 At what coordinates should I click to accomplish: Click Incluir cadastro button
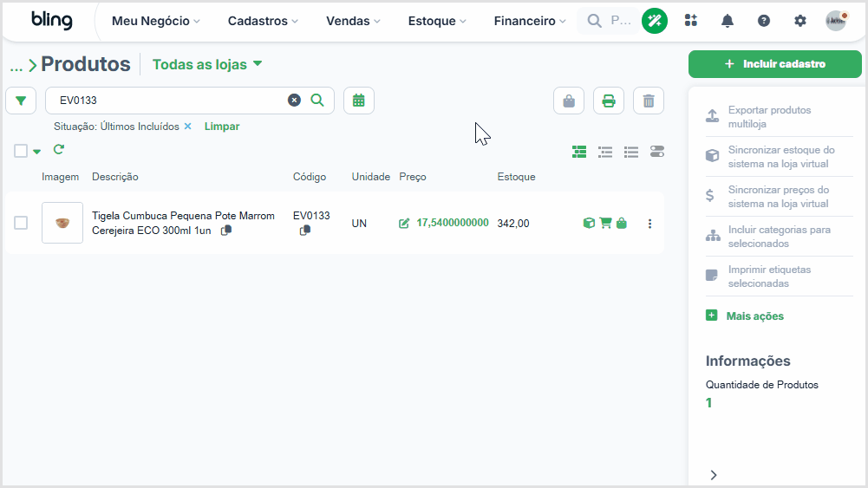click(775, 64)
